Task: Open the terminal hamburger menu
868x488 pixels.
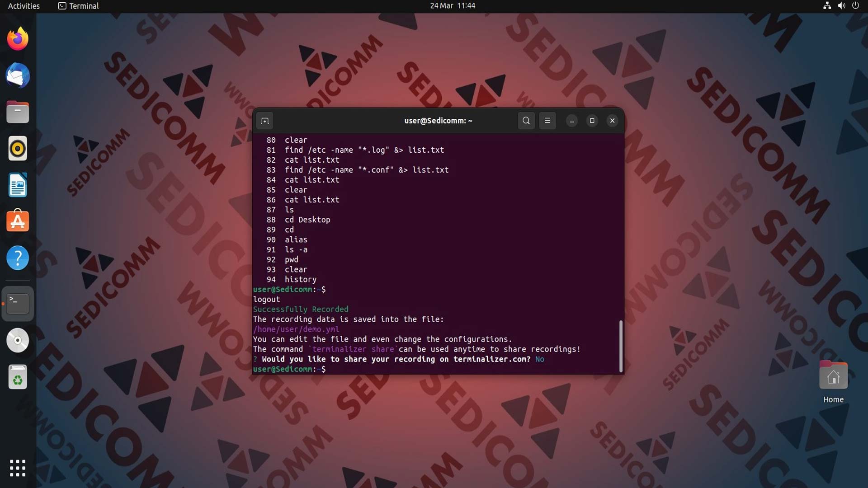Action: point(547,121)
